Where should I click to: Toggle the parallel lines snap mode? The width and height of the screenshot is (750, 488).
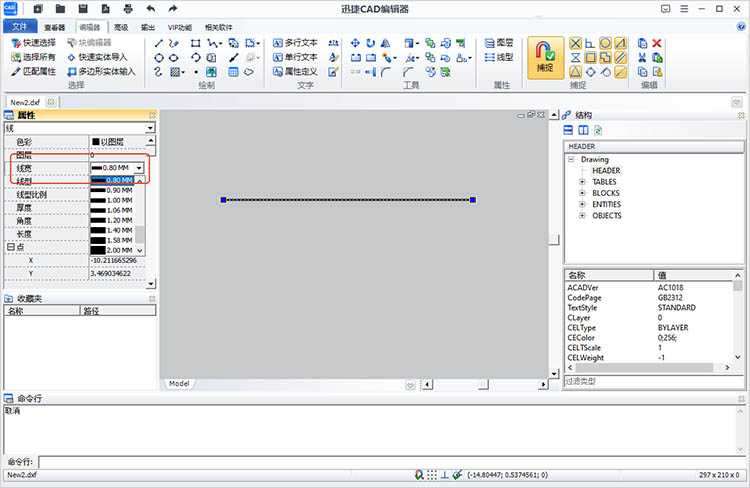coord(620,58)
